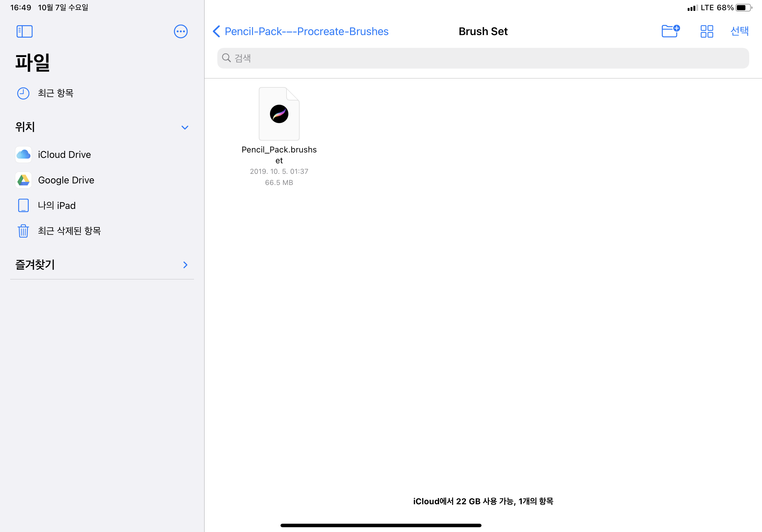Open the Pencil_Pack.brushset file thumbnail
This screenshot has height=532, width=762.
click(x=279, y=114)
